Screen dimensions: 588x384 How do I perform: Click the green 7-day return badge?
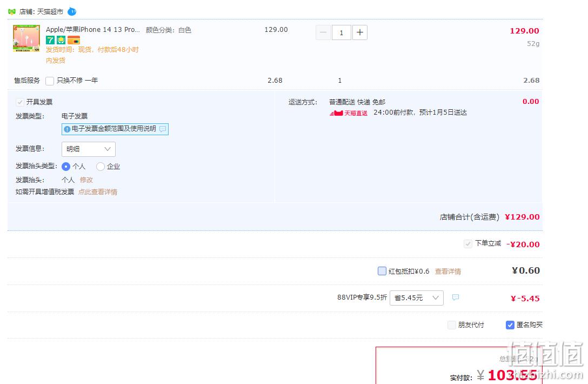pos(50,40)
